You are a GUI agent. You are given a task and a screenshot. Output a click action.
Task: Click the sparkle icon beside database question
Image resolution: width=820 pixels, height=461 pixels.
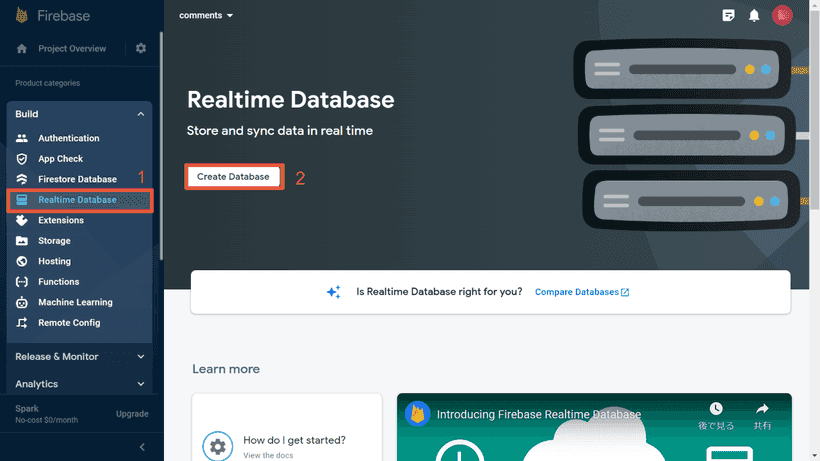(334, 292)
